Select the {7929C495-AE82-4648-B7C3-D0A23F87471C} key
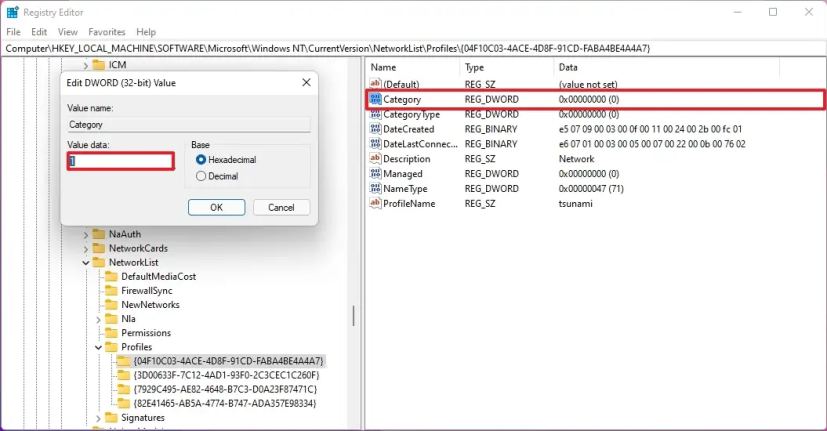827x431 pixels. coord(225,389)
